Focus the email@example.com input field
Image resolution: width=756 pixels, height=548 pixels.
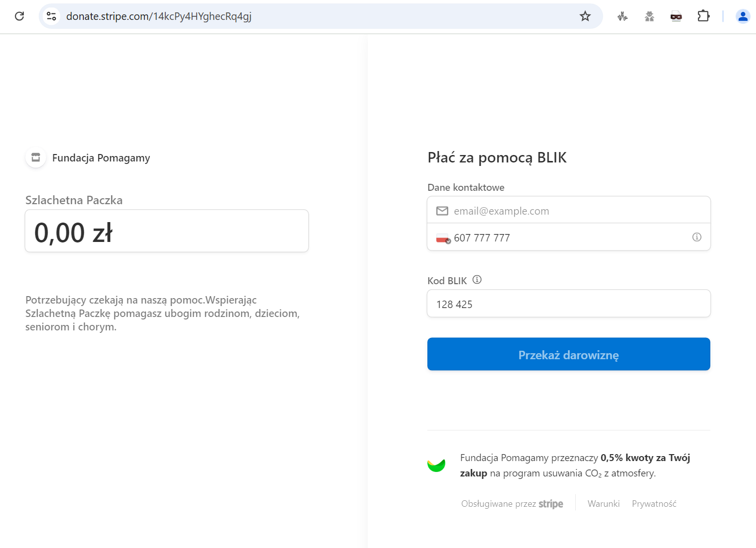[546, 211]
